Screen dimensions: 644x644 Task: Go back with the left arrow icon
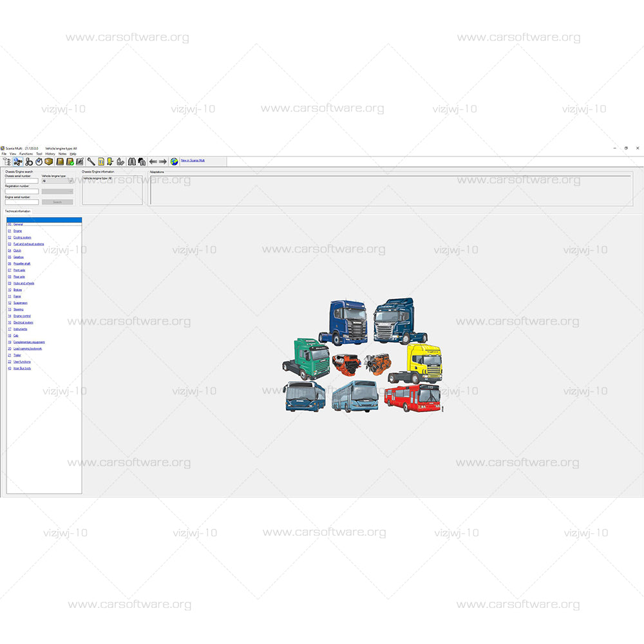click(x=153, y=162)
